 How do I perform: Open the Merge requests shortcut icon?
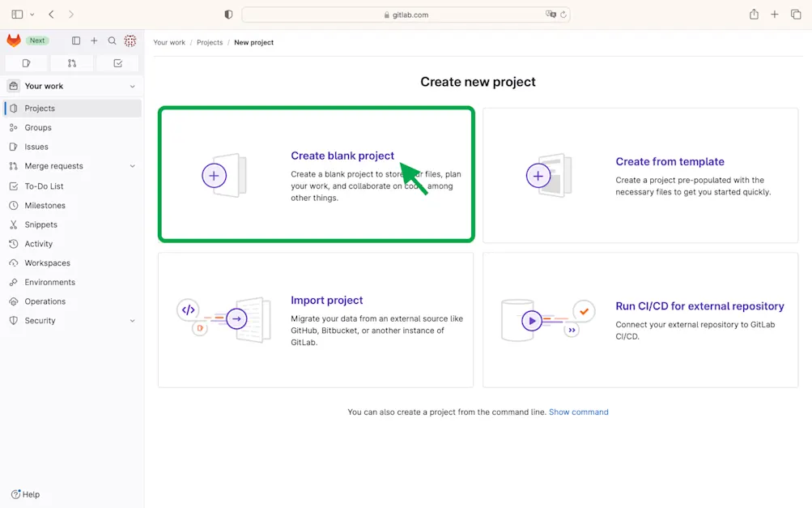pos(71,62)
